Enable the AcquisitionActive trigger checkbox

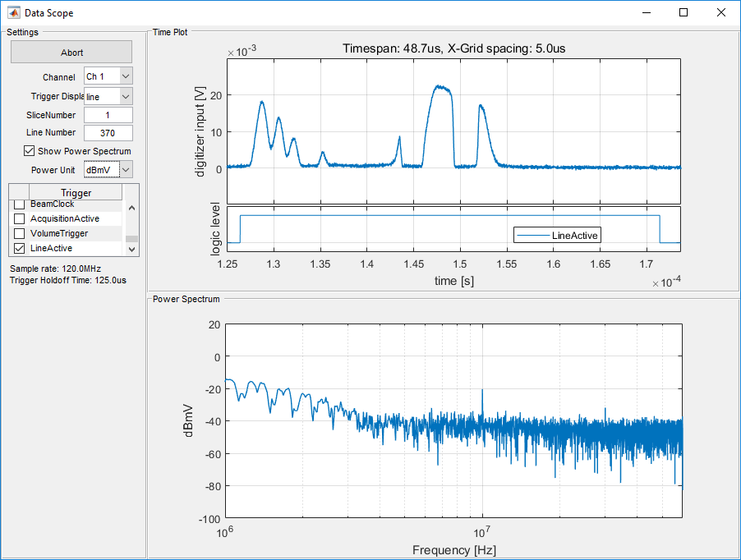(20, 219)
